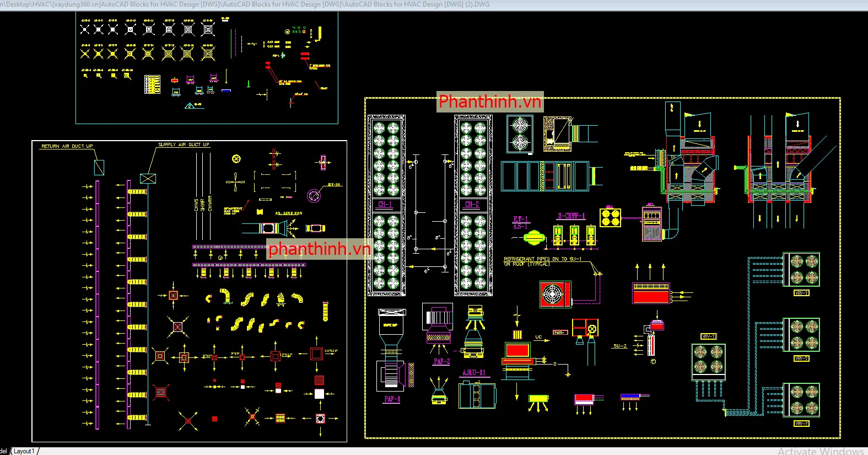Pick the four-blade propeller fan symbol
This screenshot has width=868, height=455.
[x=236, y=182]
